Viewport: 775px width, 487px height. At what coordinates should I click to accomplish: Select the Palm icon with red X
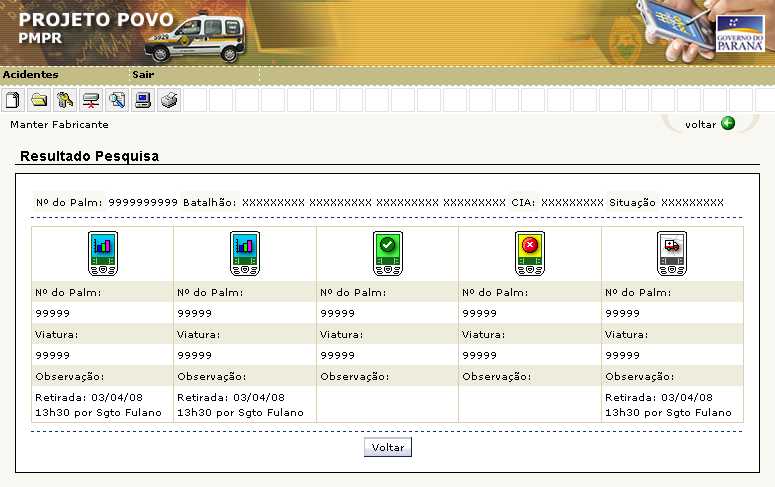[x=529, y=254]
